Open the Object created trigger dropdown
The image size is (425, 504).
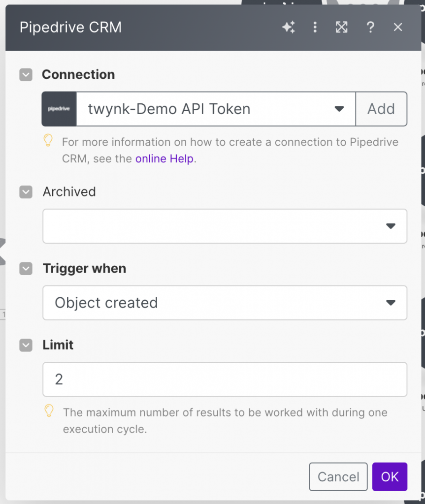tap(225, 303)
